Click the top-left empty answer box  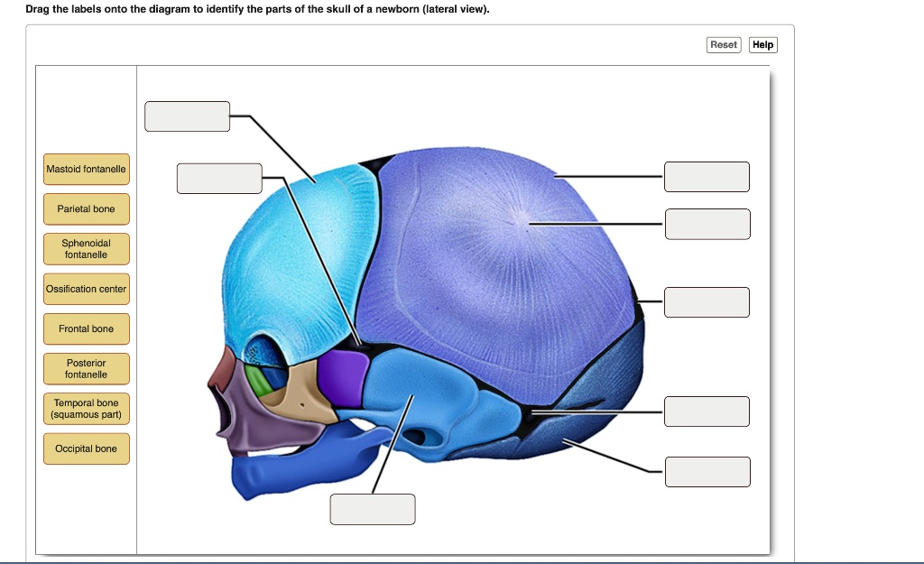point(187,116)
